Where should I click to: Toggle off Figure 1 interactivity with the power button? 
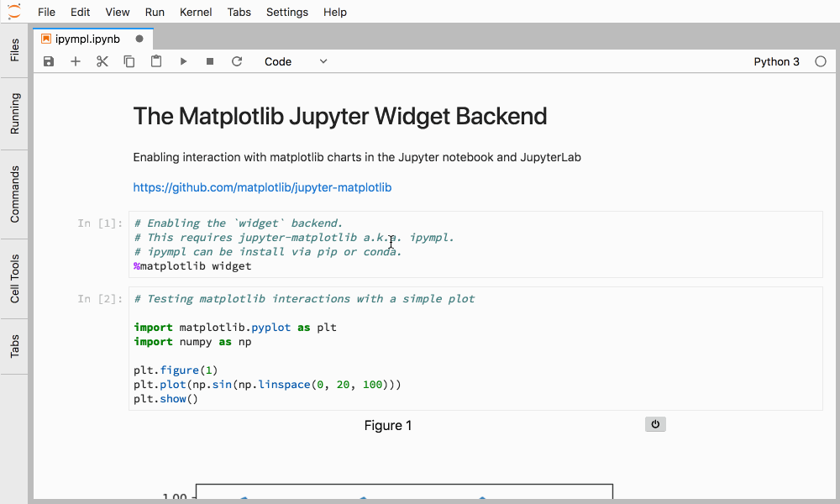pos(655,424)
